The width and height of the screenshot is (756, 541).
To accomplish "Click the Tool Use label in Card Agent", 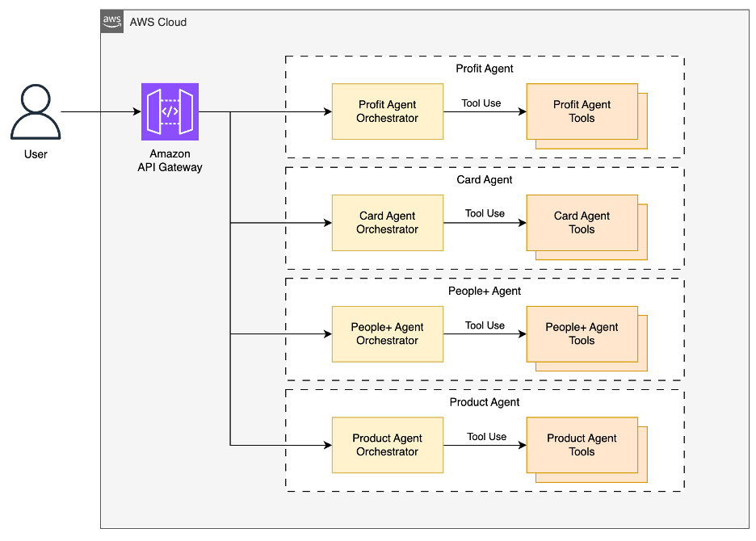I will coord(485,214).
